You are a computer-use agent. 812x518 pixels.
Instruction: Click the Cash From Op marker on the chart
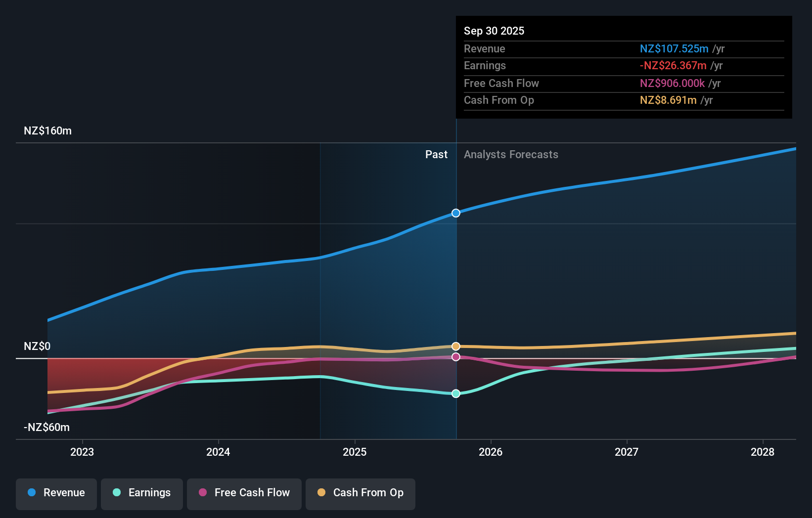point(455,345)
